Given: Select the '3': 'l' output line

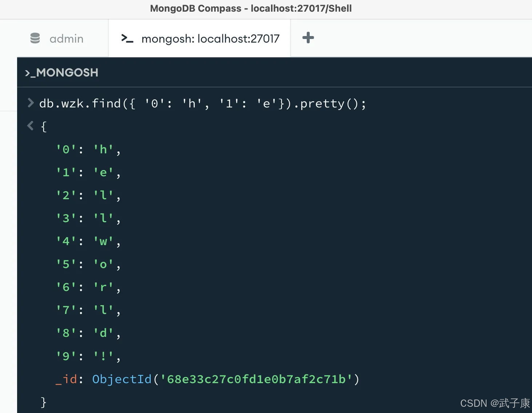Looking at the screenshot, I should (88, 219).
